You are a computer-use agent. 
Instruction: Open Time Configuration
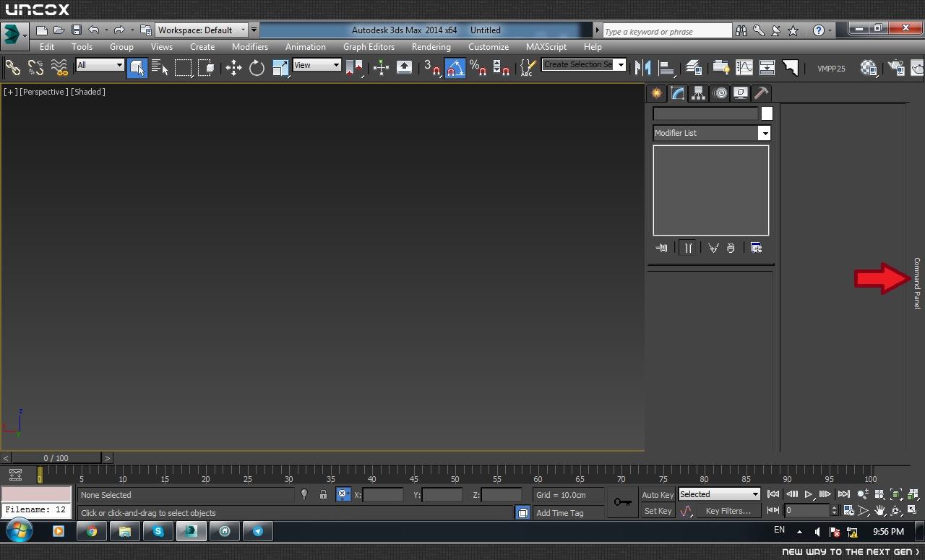click(x=848, y=511)
